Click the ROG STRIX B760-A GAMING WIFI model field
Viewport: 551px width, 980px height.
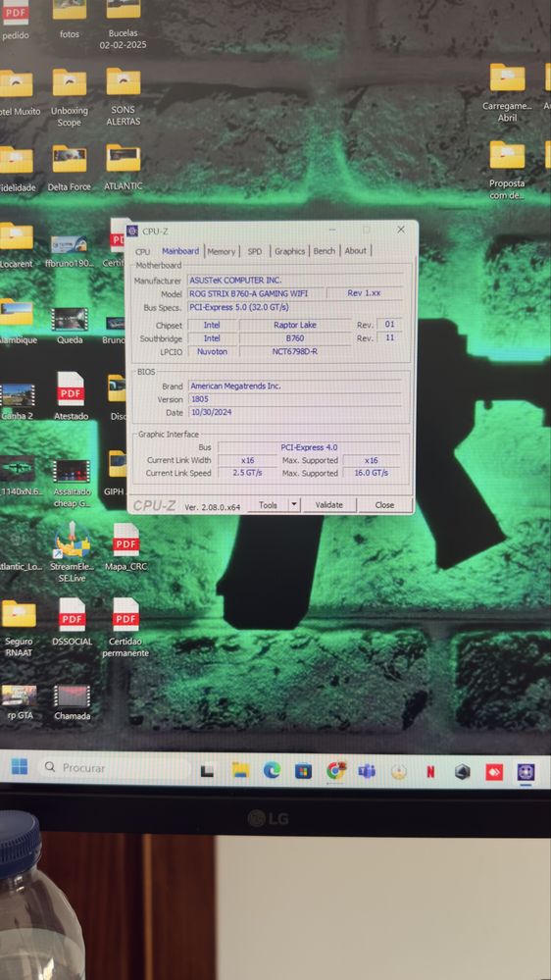[256, 293]
